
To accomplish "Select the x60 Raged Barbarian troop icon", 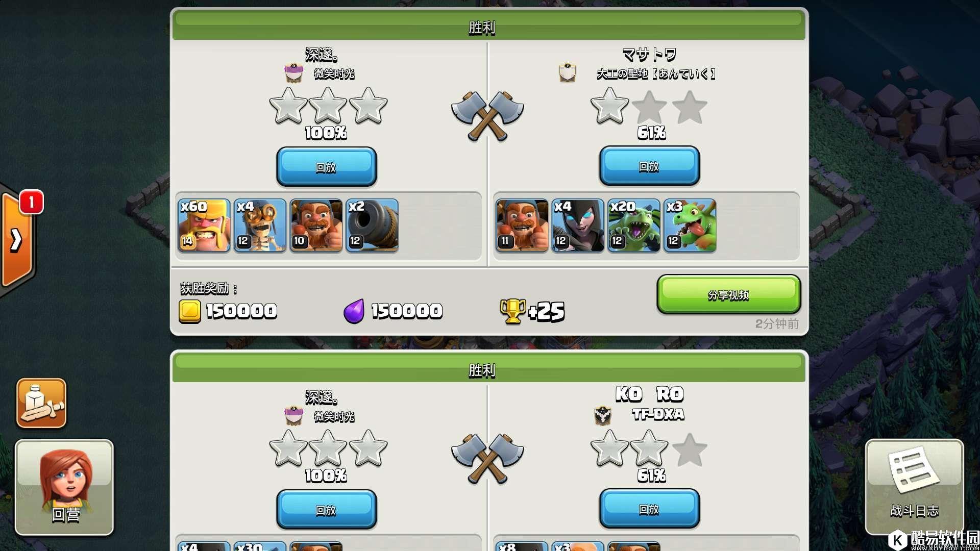I will [204, 226].
